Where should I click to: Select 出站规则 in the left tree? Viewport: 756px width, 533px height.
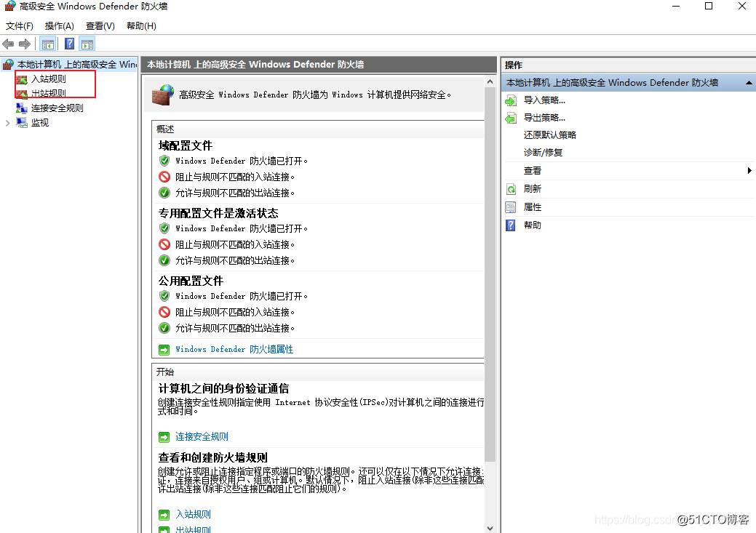tap(48, 94)
